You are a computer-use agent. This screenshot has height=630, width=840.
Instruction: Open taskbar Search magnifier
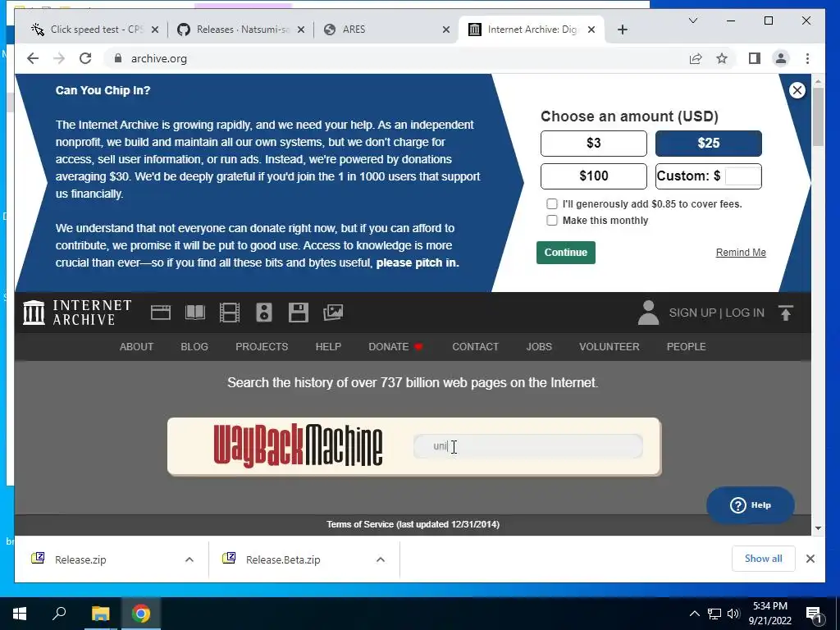coord(59,614)
